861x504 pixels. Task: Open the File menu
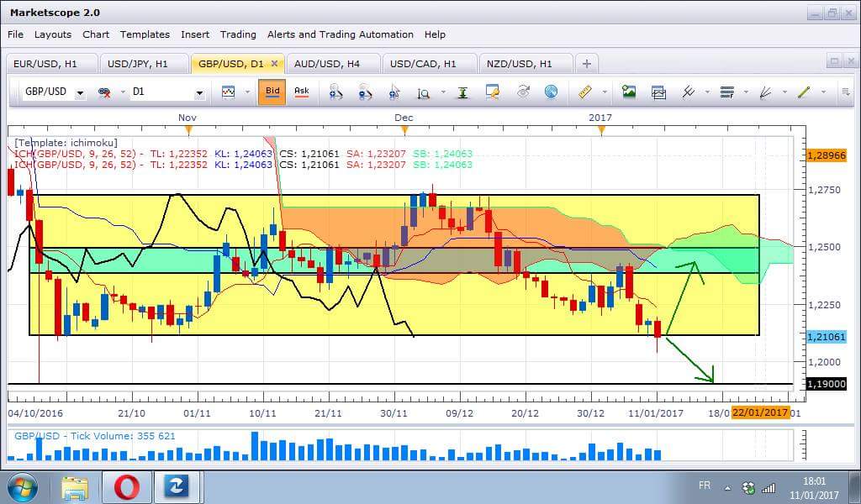15,34
